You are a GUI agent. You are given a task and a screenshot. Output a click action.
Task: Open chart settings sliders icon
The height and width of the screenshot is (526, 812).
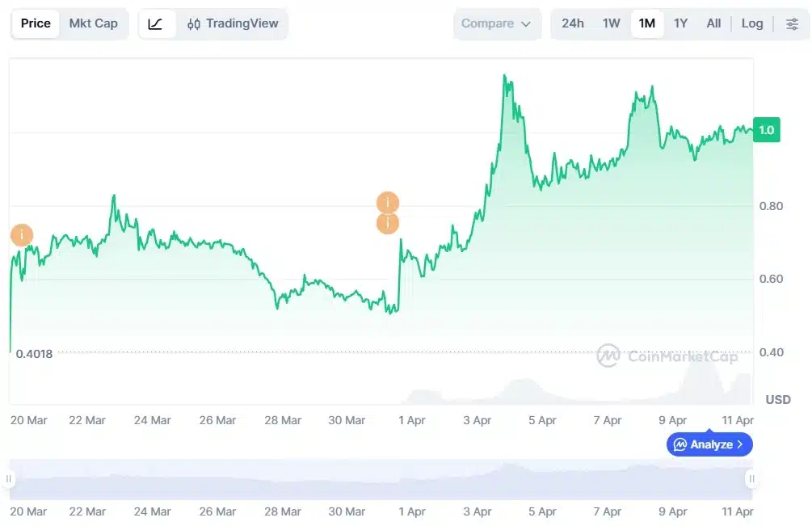pyautogui.click(x=792, y=24)
